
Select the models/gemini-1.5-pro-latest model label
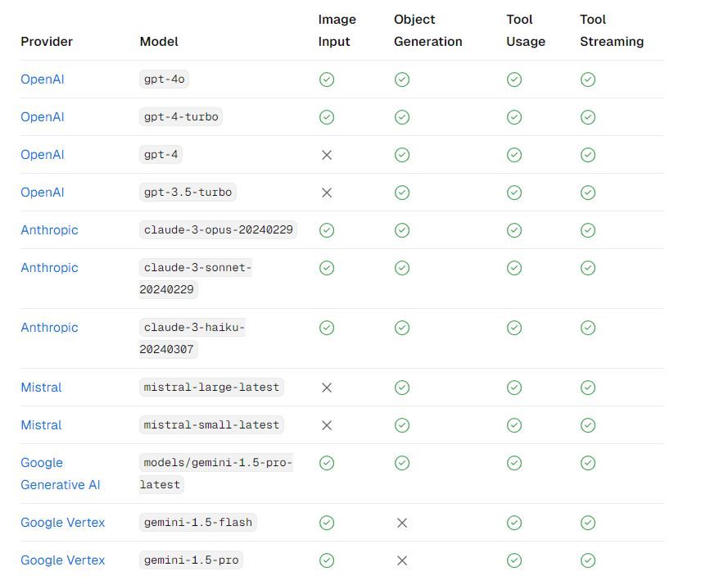(x=216, y=474)
